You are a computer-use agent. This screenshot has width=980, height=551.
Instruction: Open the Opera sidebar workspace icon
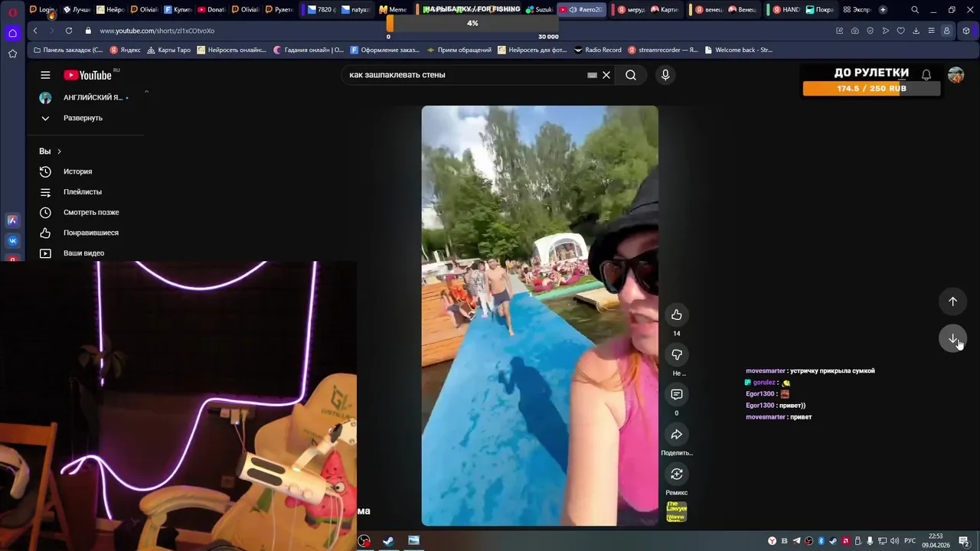(x=12, y=33)
